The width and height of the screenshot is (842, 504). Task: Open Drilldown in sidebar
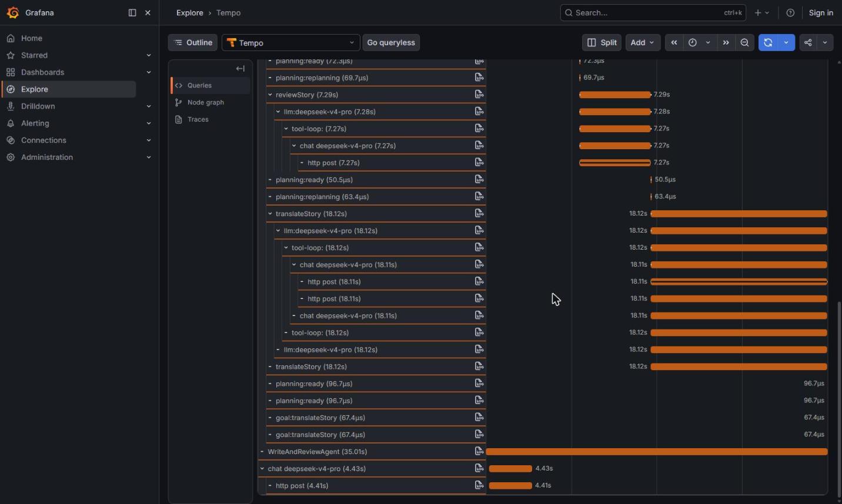pos(38,106)
